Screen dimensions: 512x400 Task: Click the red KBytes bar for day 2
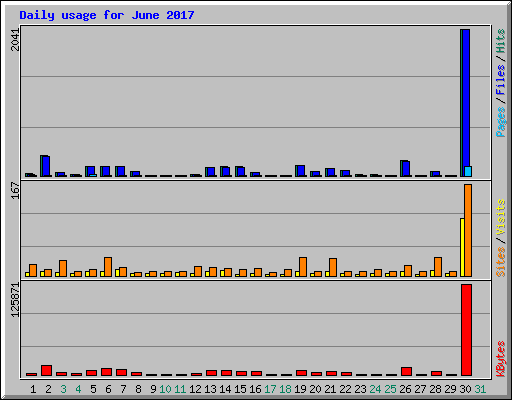click(x=47, y=370)
